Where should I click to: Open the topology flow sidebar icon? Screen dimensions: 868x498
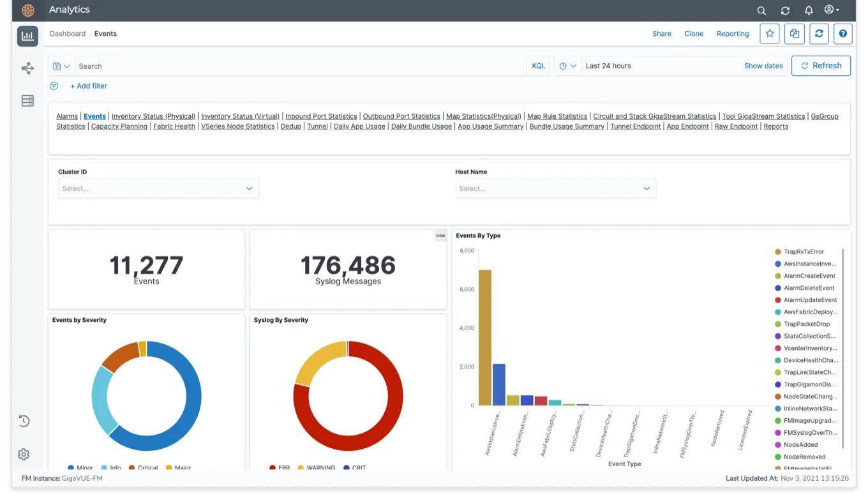[27, 68]
